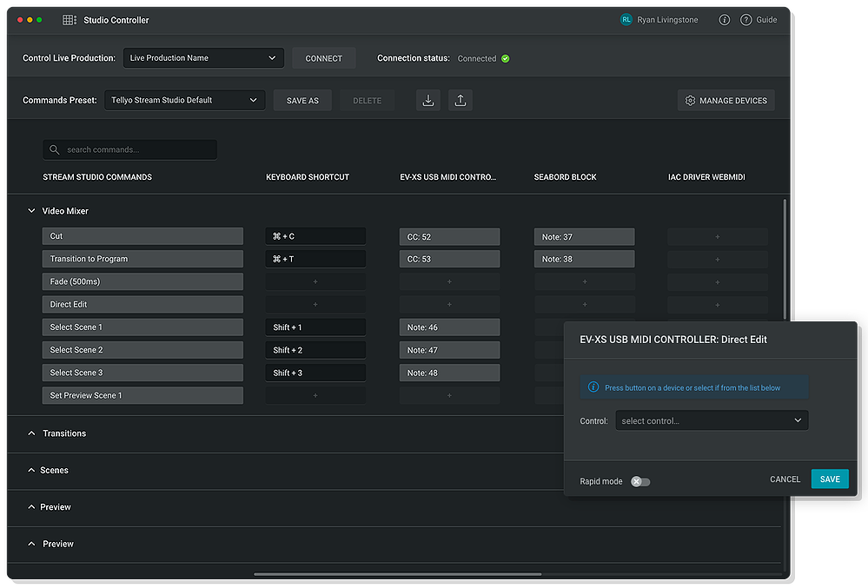Click the RL user avatar
Image resolution: width=868 pixels, height=588 pixels.
(x=626, y=19)
